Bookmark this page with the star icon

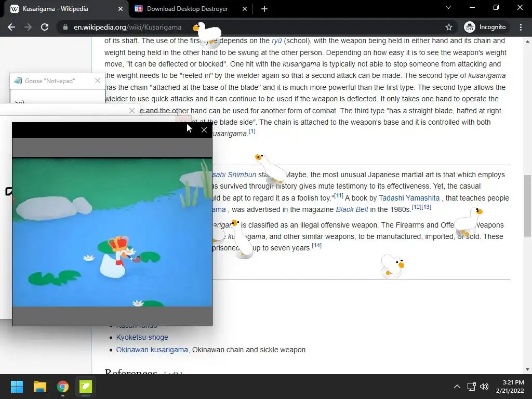(448, 27)
